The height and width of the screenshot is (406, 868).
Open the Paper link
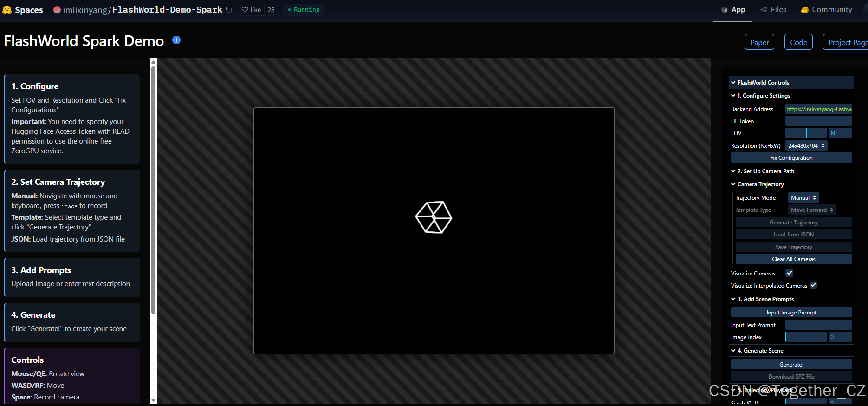point(759,42)
